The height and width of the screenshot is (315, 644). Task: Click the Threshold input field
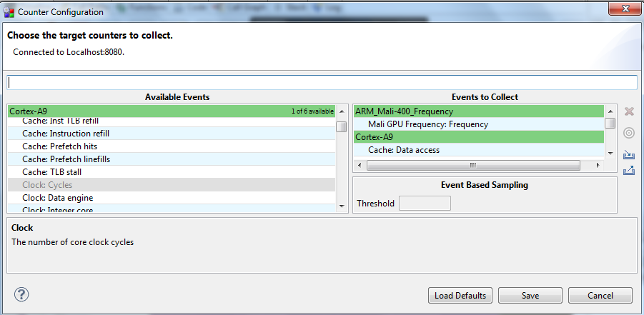tap(425, 204)
